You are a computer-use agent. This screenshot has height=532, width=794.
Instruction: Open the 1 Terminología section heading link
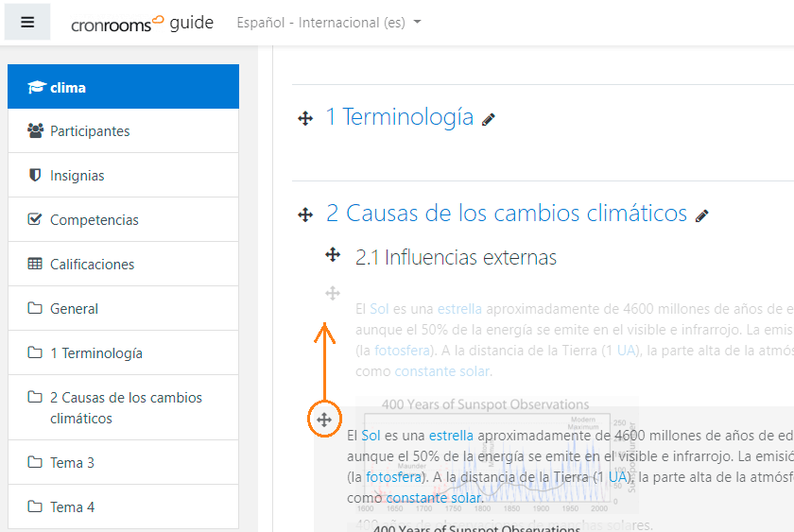click(x=400, y=117)
